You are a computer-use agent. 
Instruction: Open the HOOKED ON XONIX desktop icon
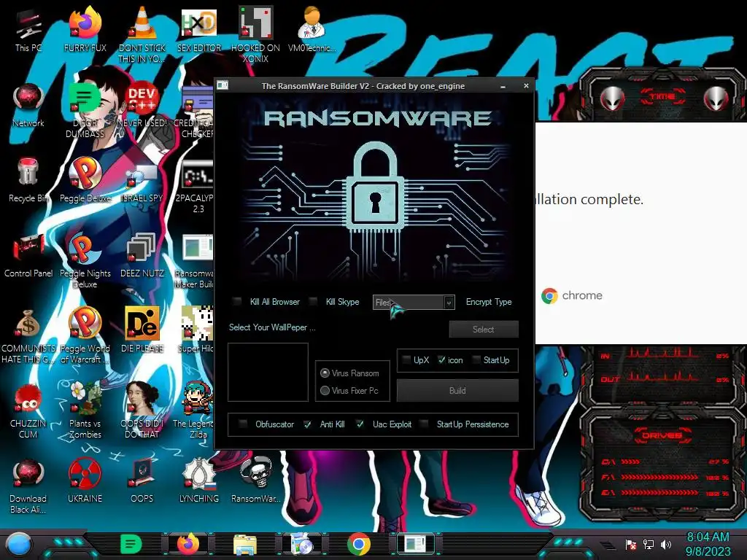click(255, 23)
